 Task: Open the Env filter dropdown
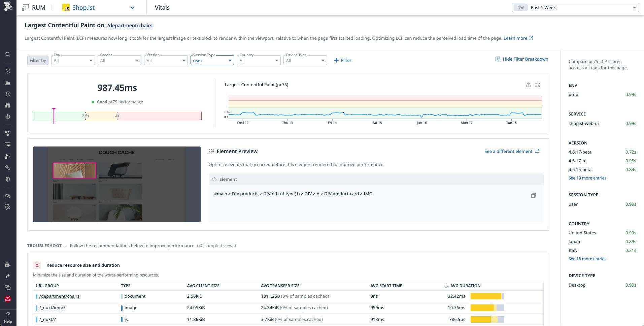pos(73,60)
